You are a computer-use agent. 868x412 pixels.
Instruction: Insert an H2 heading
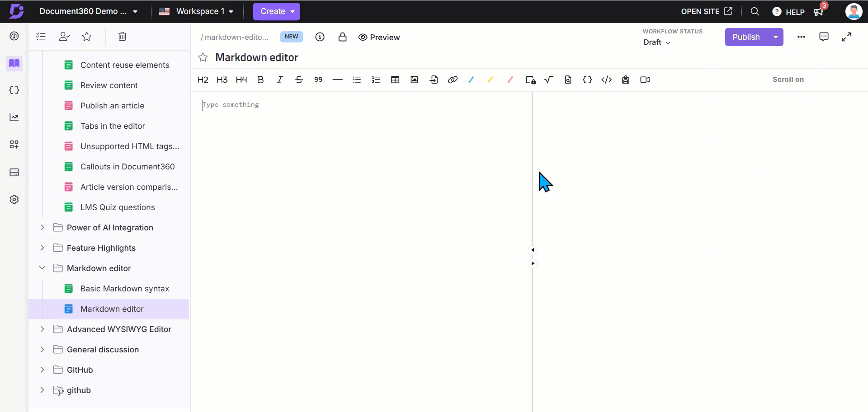(x=203, y=80)
